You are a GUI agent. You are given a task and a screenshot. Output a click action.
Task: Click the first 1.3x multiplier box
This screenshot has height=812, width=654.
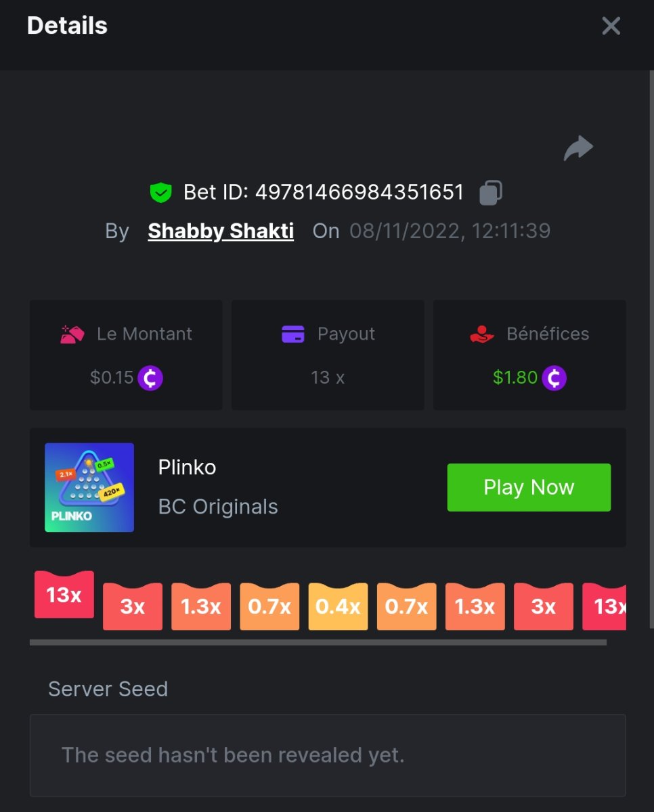click(x=201, y=606)
